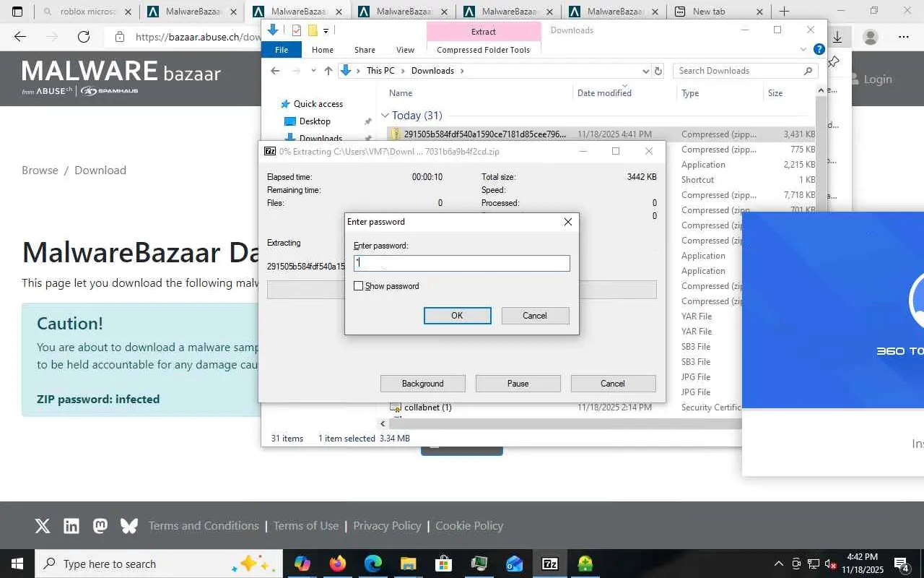Add a new browser tab with the plus icon
Viewport: 924px width, 578px height.
784,12
